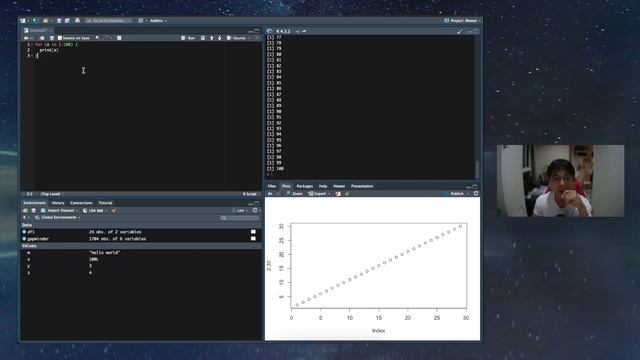Toggle the Source on Save checkbox
This screenshot has width=640, height=360.
pyautogui.click(x=60, y=38)
